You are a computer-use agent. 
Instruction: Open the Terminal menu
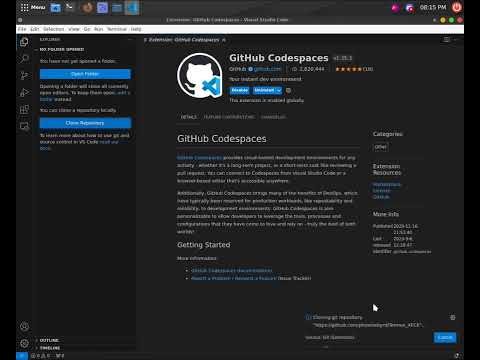tap(117, 29)
